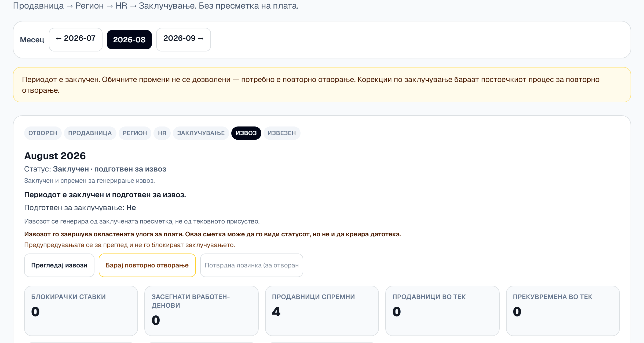Click the ПРОДАВНИЦИ ВО ТЕК card
644x343 pixels.
click(442, 311)
